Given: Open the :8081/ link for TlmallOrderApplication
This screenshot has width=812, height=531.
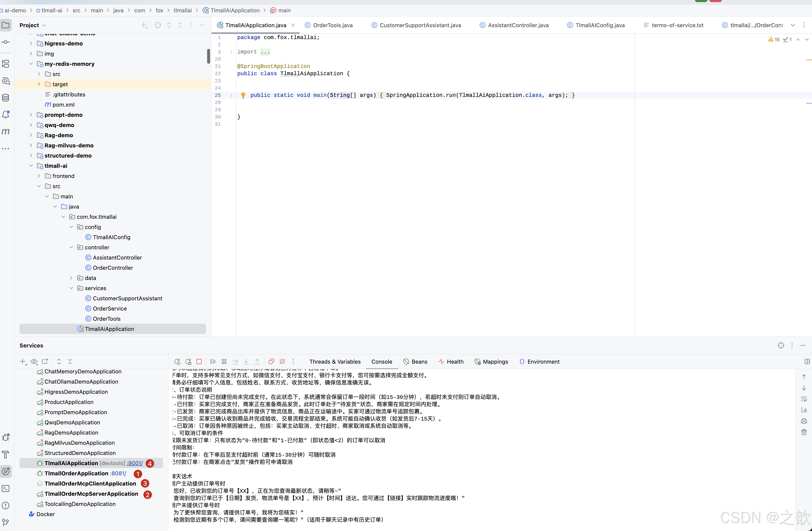Looking at the screenshot, I should [118, 474].
